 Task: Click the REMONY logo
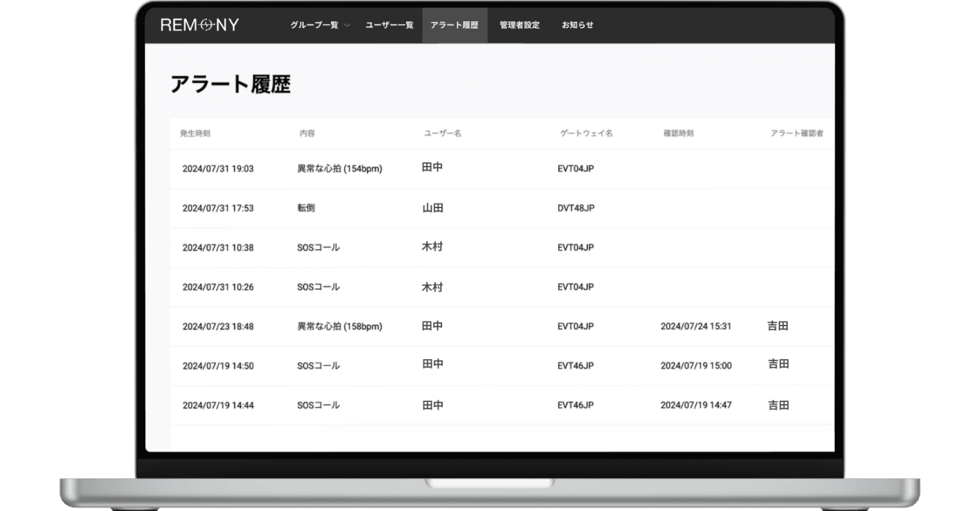pyautogui.click(x=199, y=25)
